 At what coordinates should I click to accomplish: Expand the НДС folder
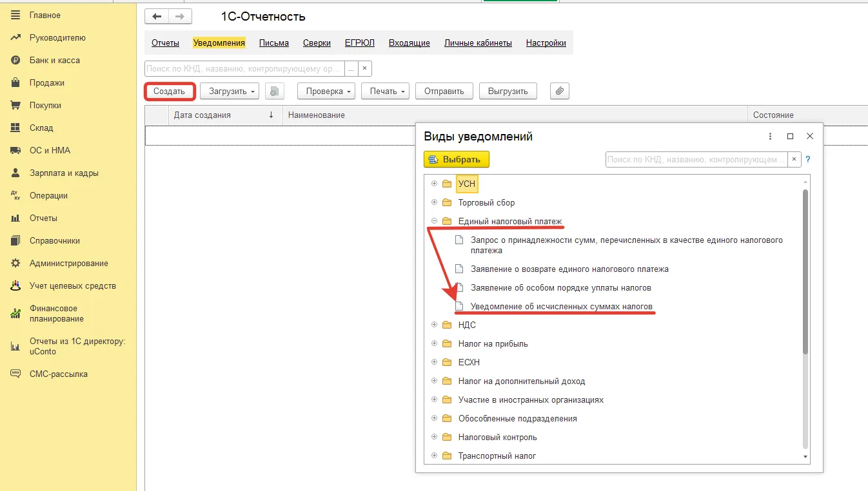point(434,325)
